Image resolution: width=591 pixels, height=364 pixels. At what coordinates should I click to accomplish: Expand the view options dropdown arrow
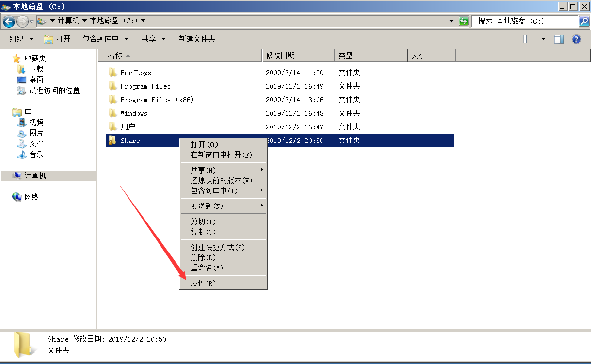point(543,39)
